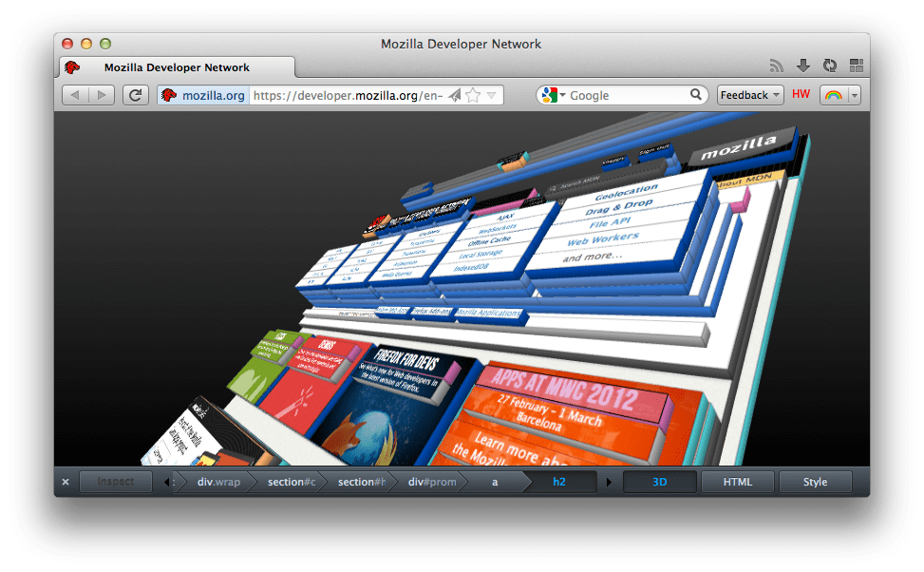This screenshot has height=572, width=924.
Task: Click the rainbow colored toolbar button
Action: point(834,95)
